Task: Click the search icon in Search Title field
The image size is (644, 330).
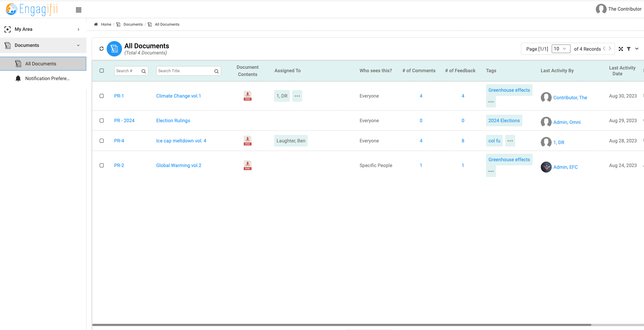Action: click(216, 71)
